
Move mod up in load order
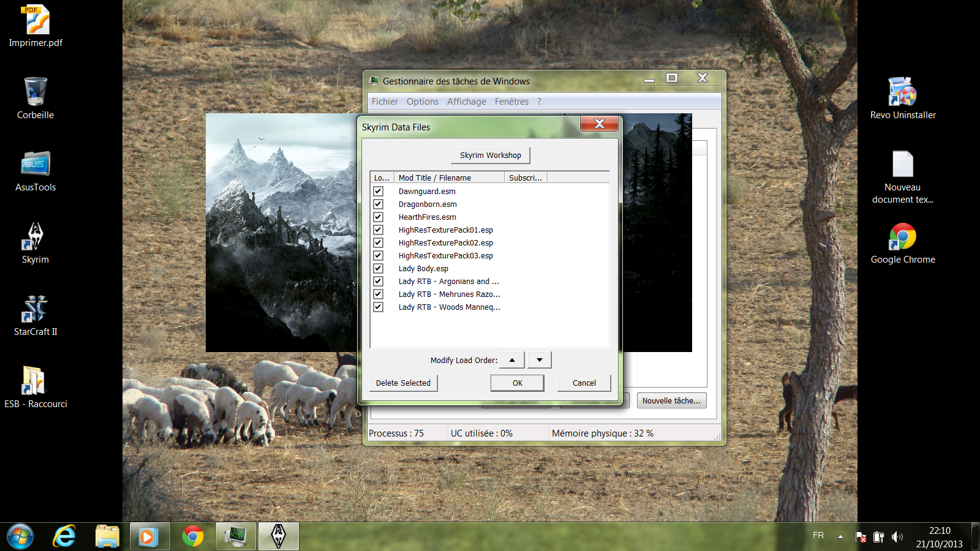point(512,360)
